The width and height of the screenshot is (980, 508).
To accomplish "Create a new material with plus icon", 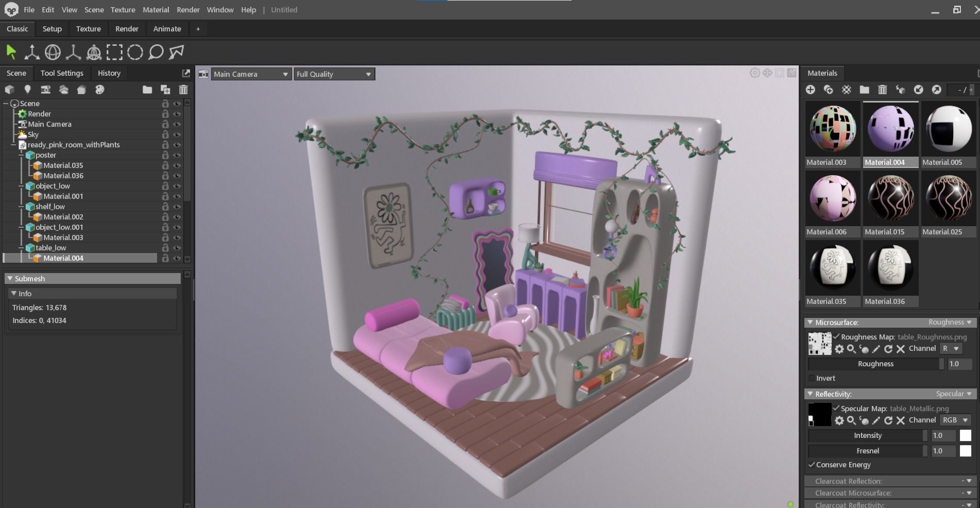I will tap(810, 90).
